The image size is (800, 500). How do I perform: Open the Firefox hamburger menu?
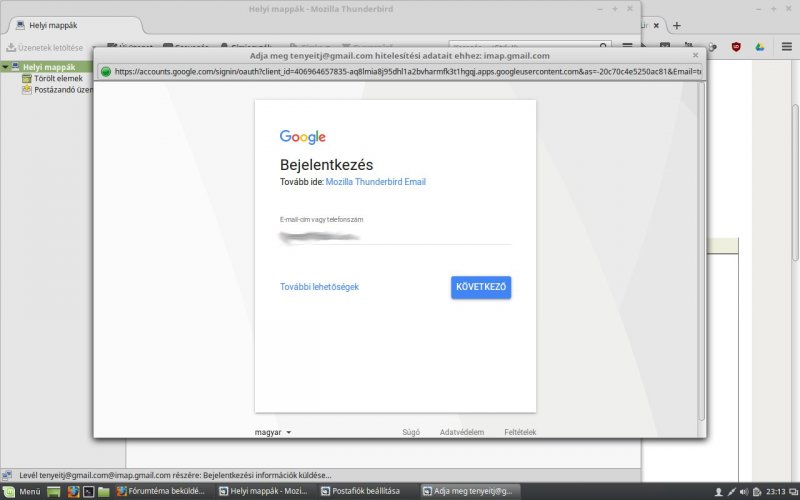coord(787,47)
